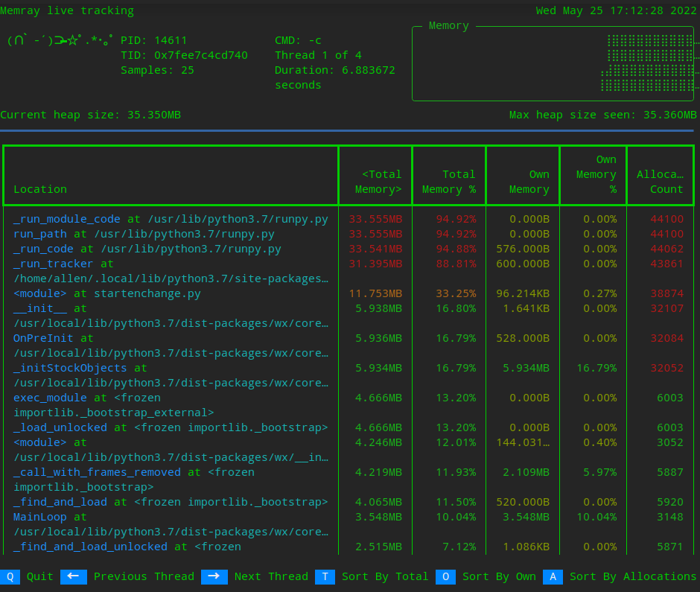Click the _load_unlocked location entry
The height and width of the screenshot is (592, 700).
[x=171, y=427]
